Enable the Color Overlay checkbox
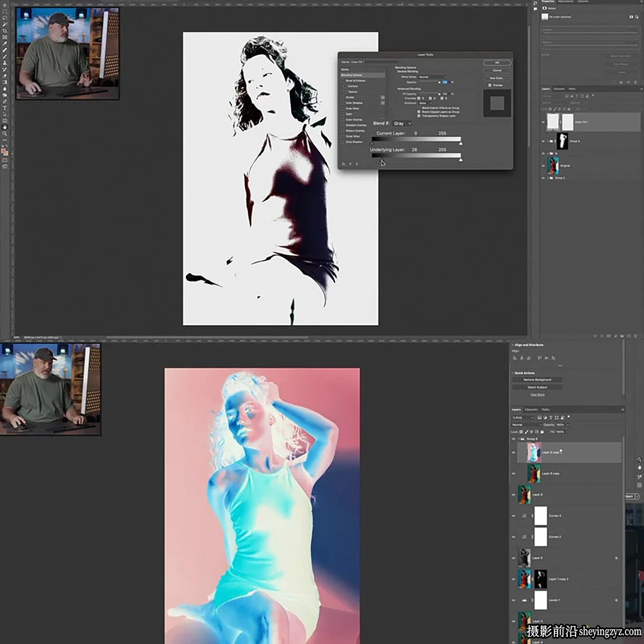Screen dimensions: 644x644 (x=343, y=120)
